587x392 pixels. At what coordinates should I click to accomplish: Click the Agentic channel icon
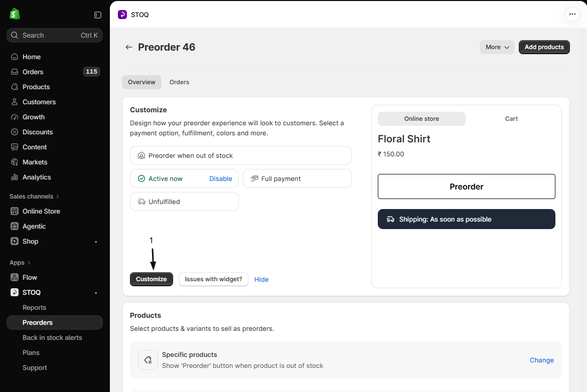15,226
